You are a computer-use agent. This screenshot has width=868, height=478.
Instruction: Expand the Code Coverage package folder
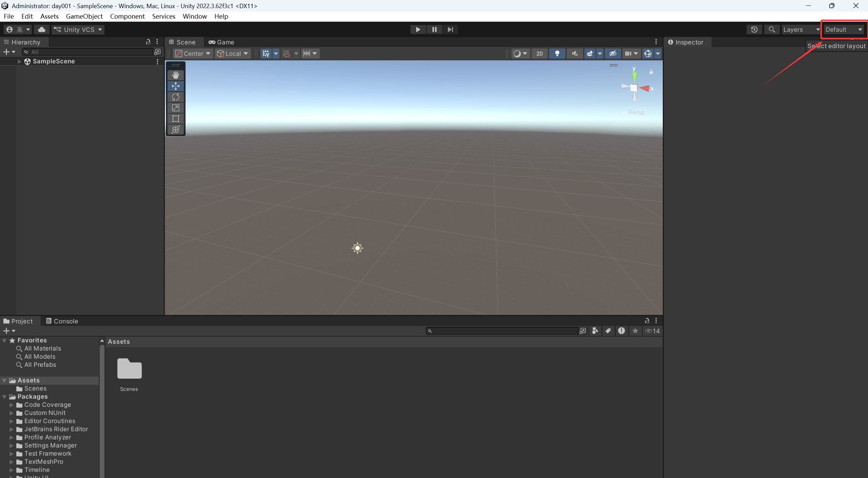(11, 405)
